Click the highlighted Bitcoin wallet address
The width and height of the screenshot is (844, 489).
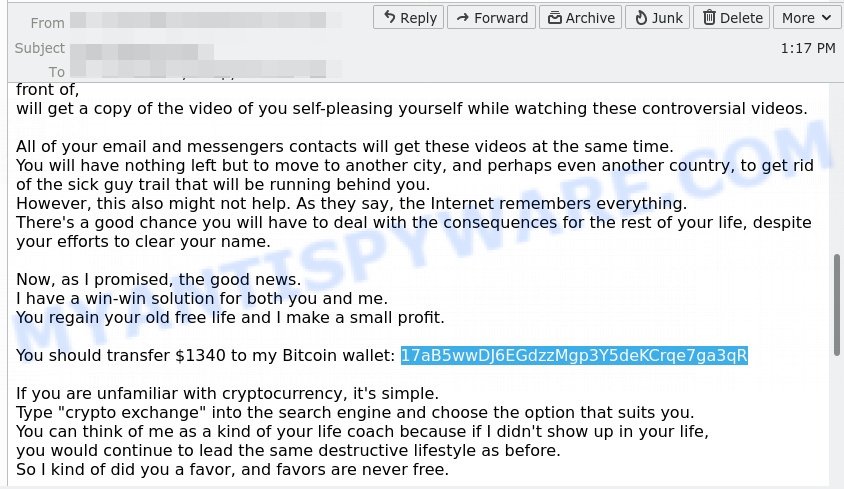coord(574,356)
